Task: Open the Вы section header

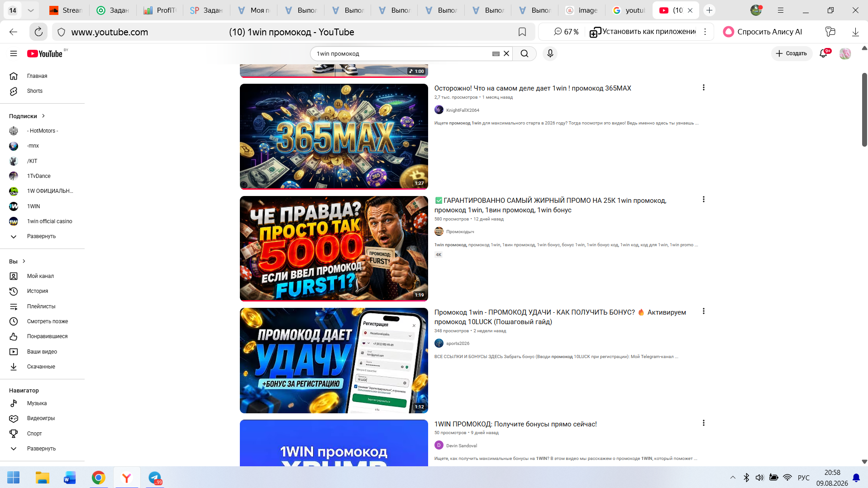Action: [17, 261]
